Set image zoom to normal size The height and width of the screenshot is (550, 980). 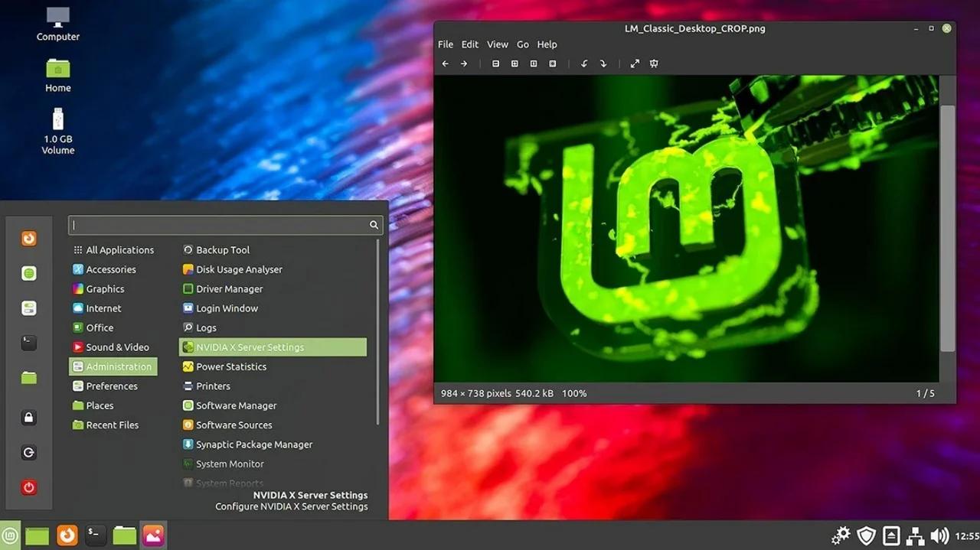[x=534, y=63]
